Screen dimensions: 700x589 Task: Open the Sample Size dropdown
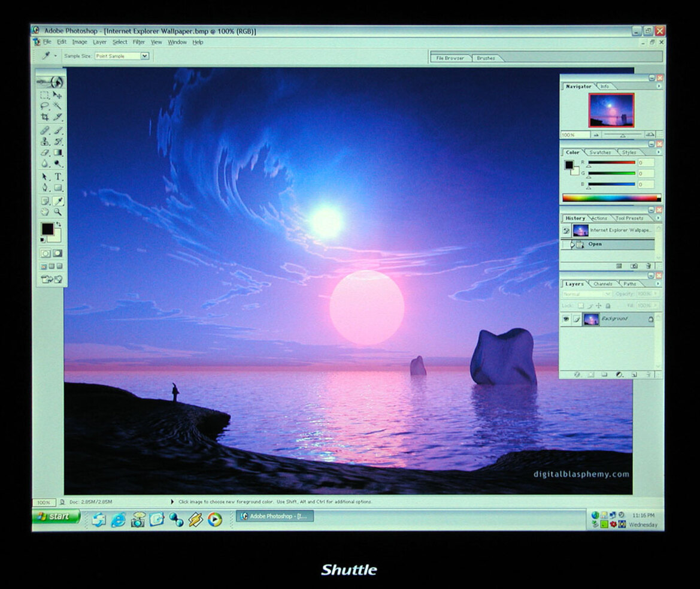tap(145, 56)
